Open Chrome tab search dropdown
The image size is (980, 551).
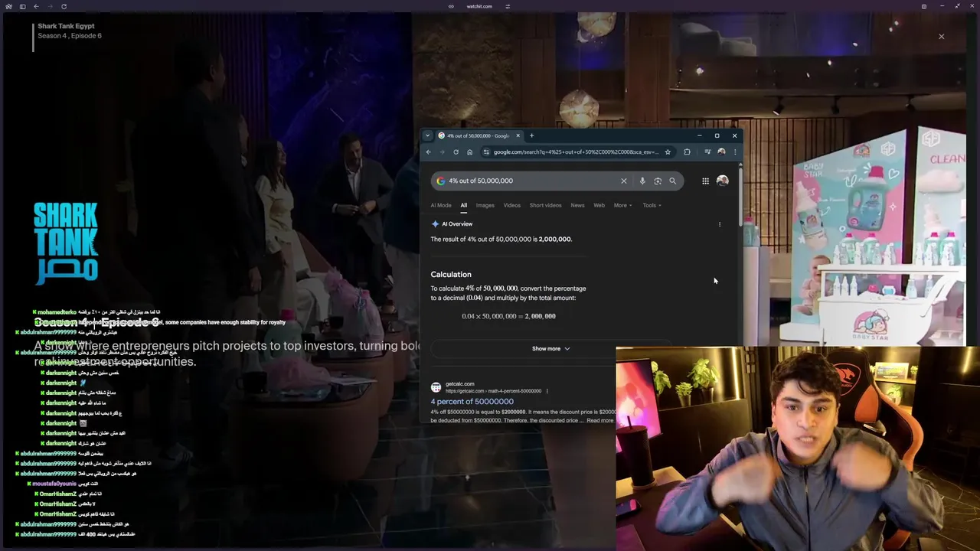(x=427, y=135)
